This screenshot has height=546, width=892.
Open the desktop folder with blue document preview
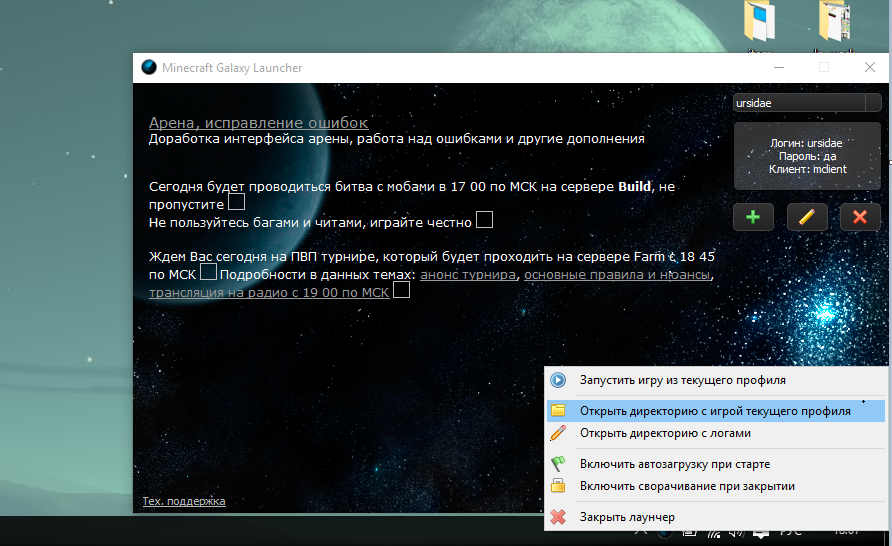tap(759, 21)
